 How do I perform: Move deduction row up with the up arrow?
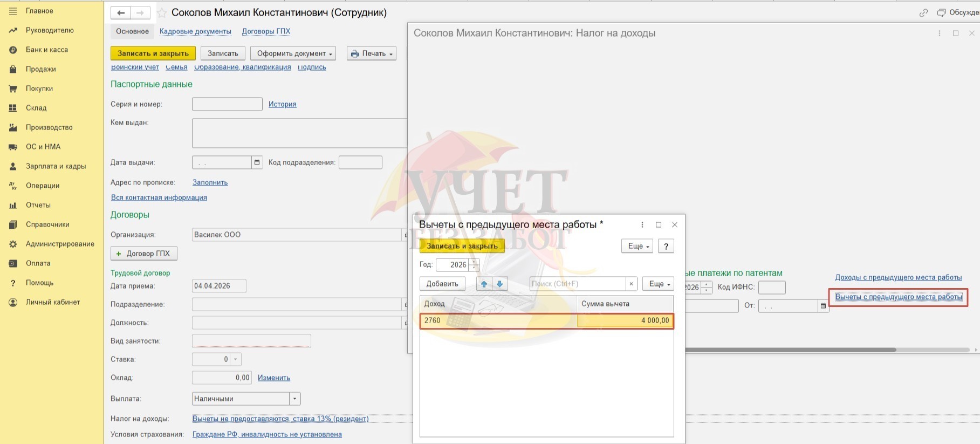[x=484, y=284]
